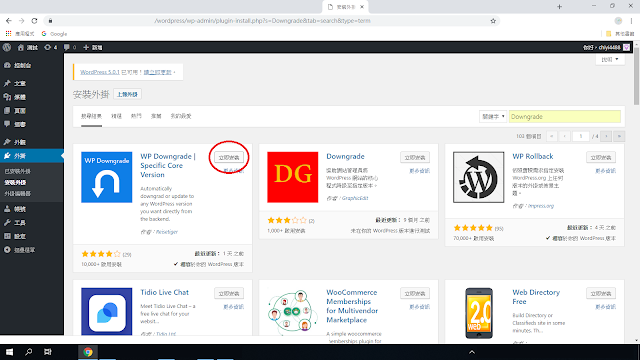This screenshot has height=360, width=640.
Task: Install the Web Directory Free plugin
Action: click(x=601, y=293)
